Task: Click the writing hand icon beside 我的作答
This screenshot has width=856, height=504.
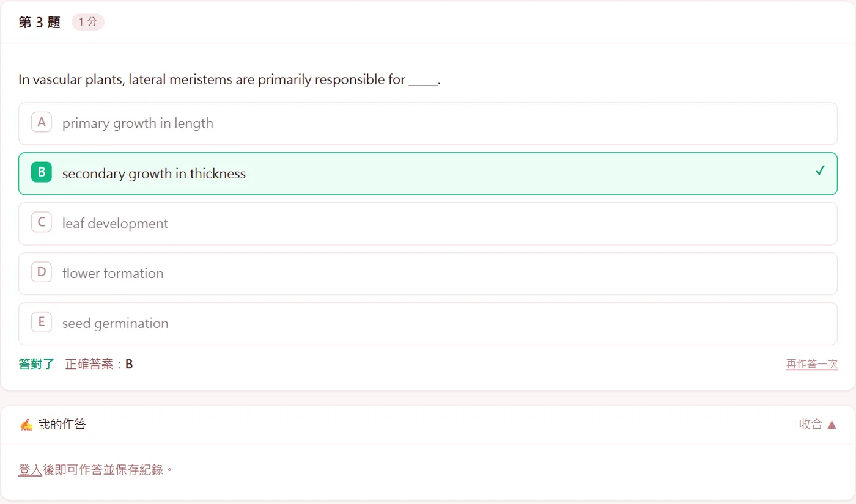Action: click(26, 425)
